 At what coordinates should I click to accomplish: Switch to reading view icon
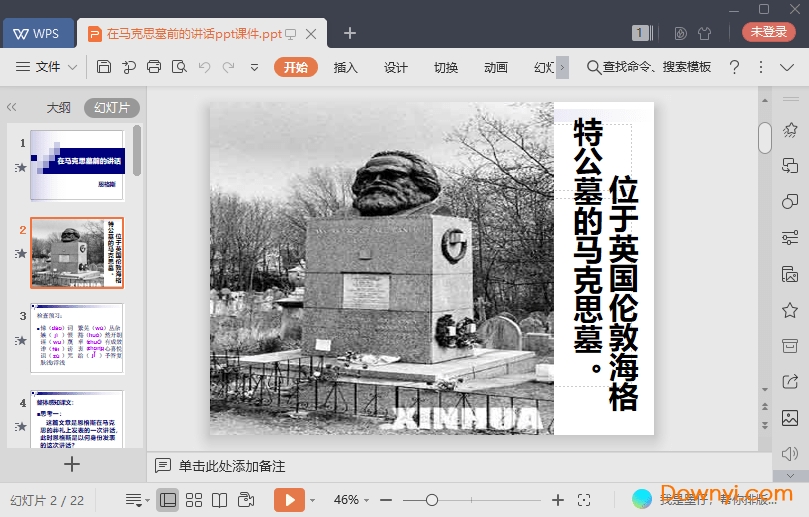pyautogui.click(x=220, y=499)
